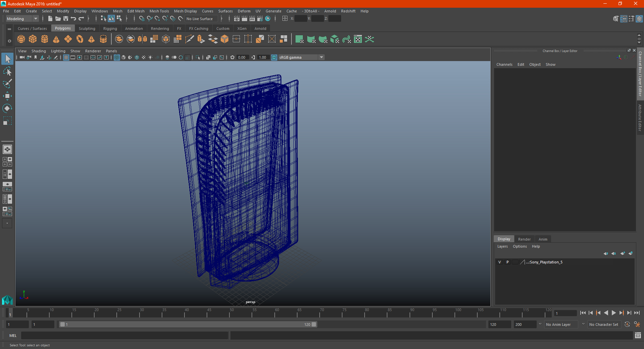Create a polygon cone from shelf

click(x=56, y=39)
